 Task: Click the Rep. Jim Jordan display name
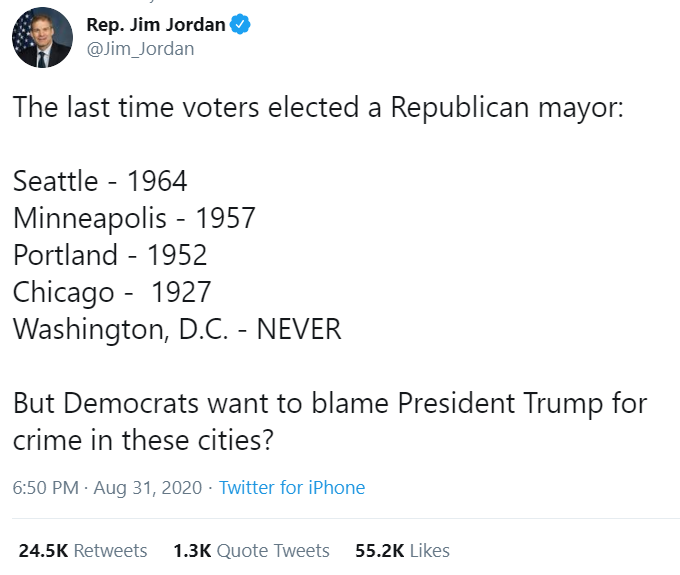(155, 26)
